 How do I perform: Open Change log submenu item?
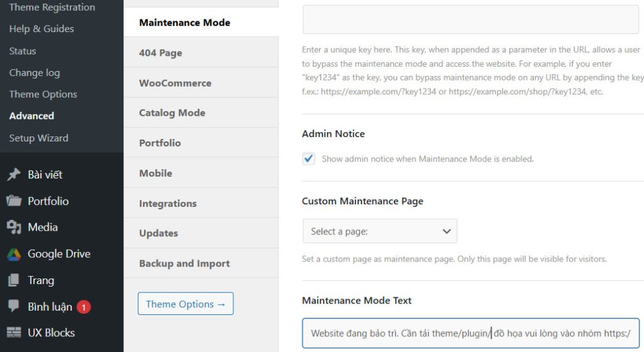tap(35, 73)
